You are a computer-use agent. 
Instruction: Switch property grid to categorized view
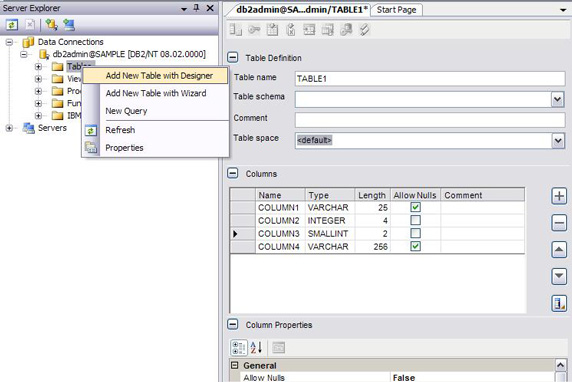[x=239, y=347]
